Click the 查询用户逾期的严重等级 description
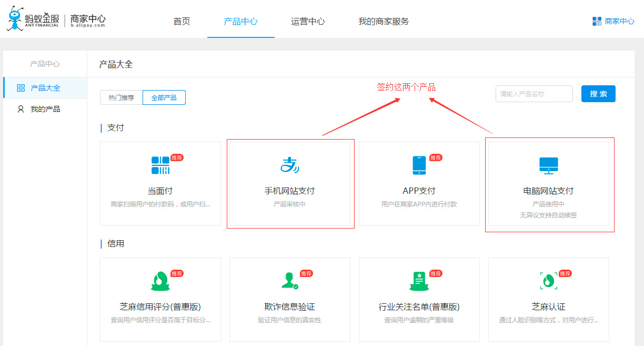 tap(419, 320)
